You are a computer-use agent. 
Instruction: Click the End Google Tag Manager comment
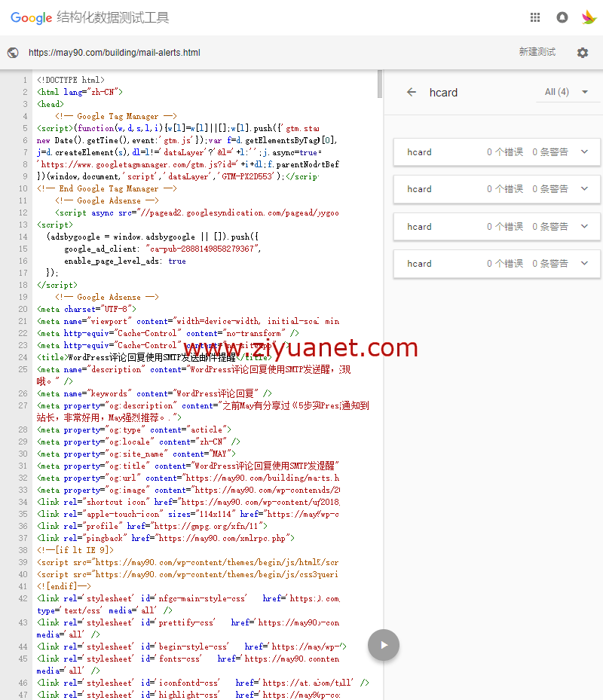point(107,188)
